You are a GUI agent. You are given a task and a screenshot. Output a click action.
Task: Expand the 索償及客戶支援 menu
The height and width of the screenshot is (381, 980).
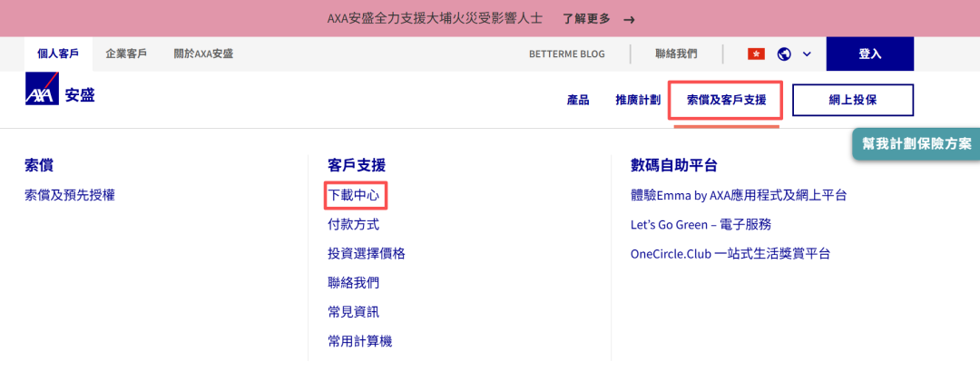click(726, 100)
